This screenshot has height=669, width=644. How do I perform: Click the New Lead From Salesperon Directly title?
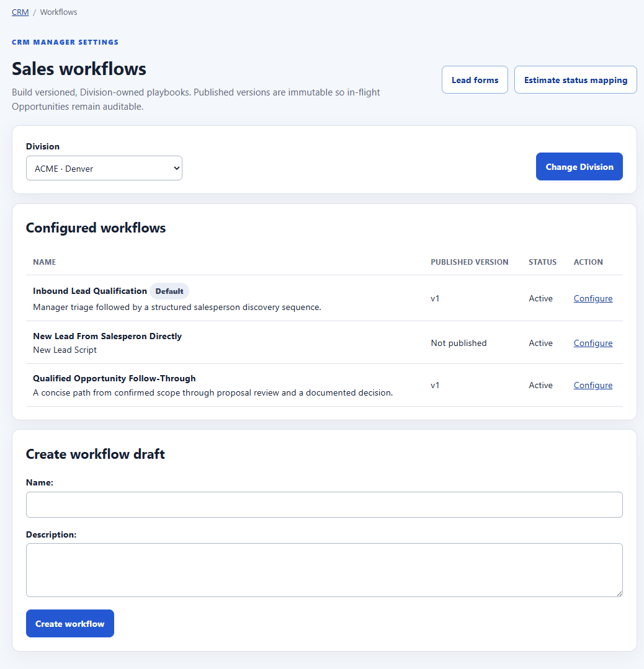(x=107, y=336)
